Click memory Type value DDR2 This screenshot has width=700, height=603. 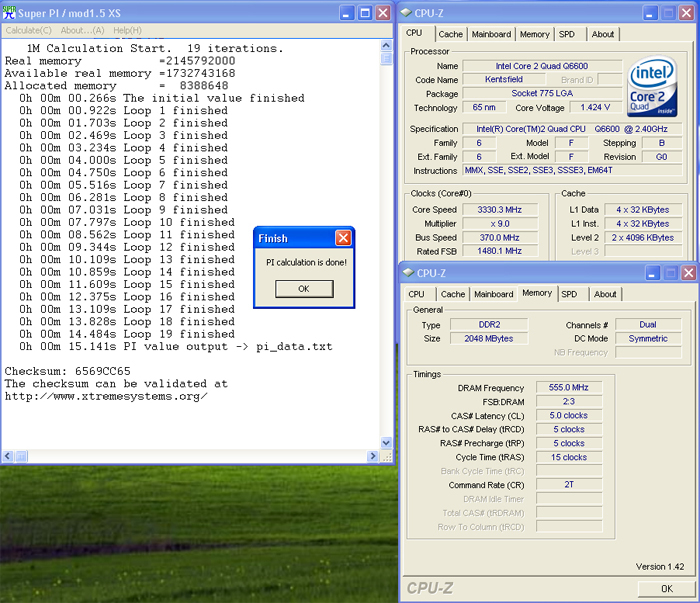(x=489, y=324)
